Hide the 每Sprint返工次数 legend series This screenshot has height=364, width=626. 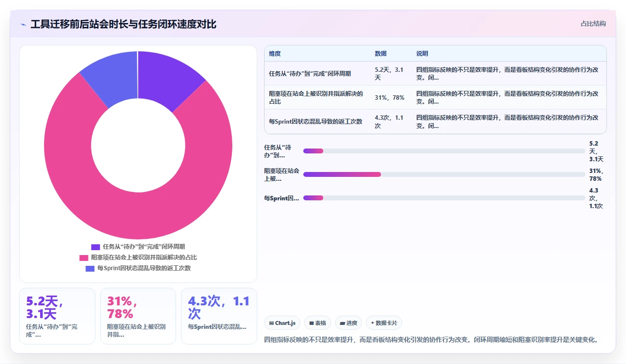138,268
